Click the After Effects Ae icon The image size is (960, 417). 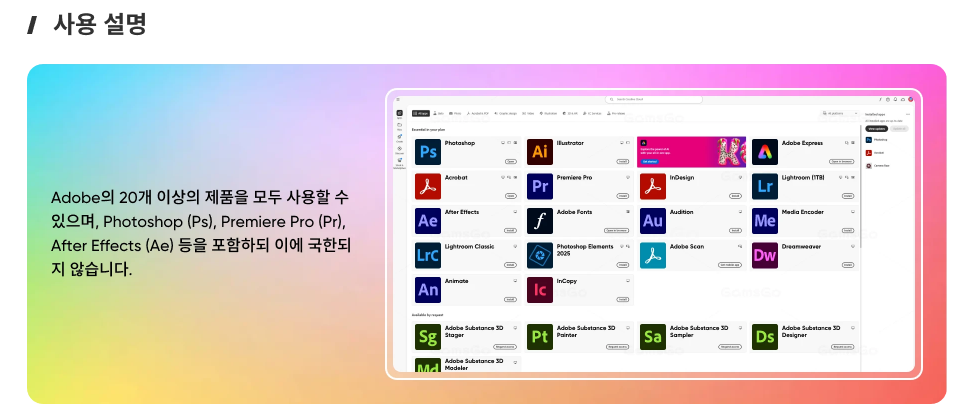tap(428, 221)
